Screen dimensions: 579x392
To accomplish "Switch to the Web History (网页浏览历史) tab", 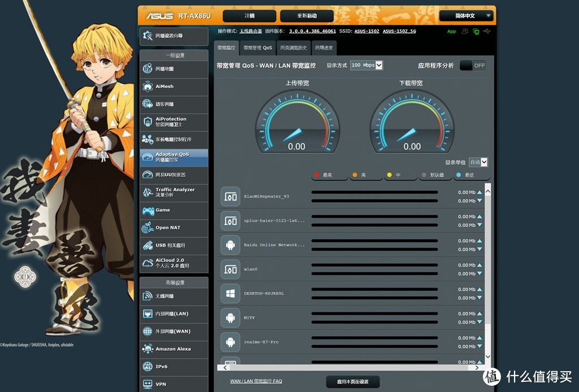I will click(x=293, y=48).
